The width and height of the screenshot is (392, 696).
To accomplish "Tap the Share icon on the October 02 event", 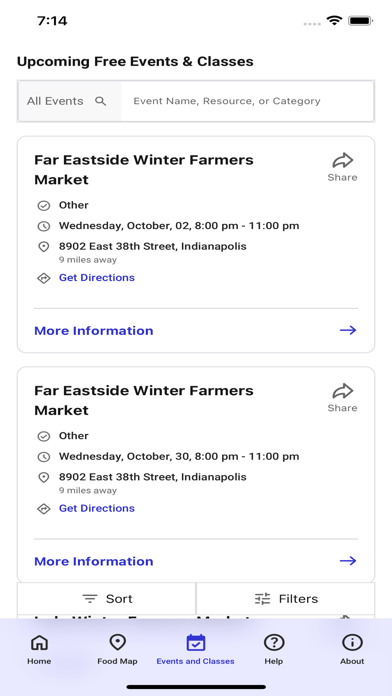I will pos(342,160).
